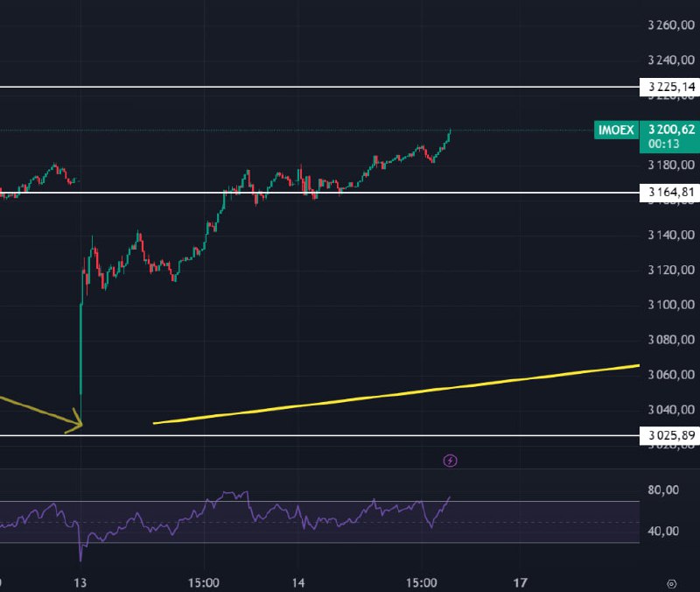Click the date label 13 on time axis
700x592 pixels.
(80, 583)
